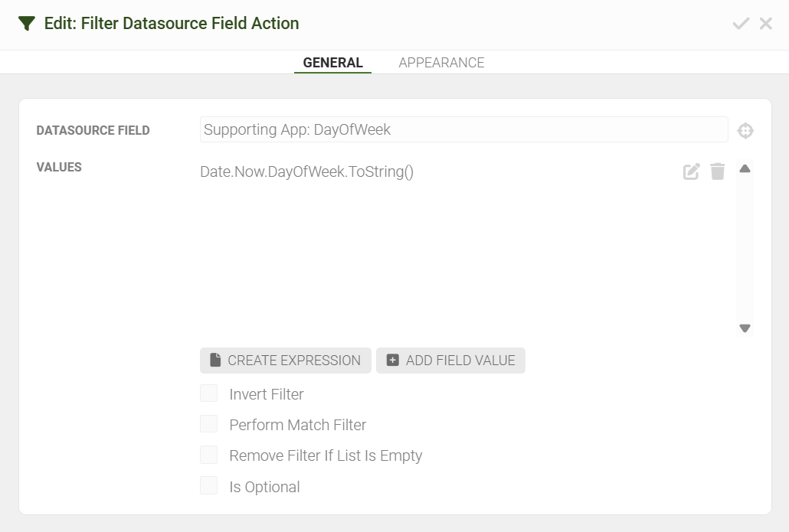
Task: Select the Date.Now.DayOfWeek.ToString() value entry
Action: (x=307, y=172)
